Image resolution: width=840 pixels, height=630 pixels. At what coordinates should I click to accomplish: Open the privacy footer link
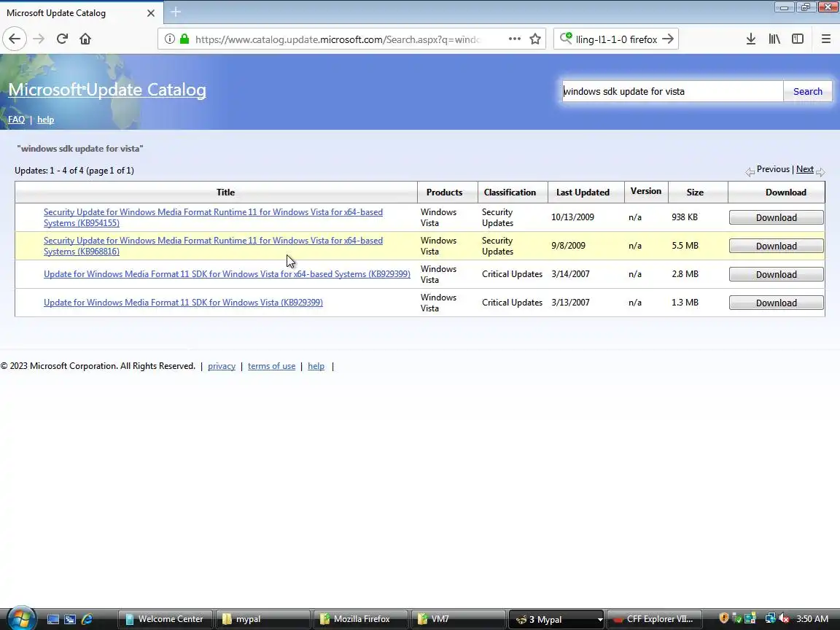[x=222, y=367]
